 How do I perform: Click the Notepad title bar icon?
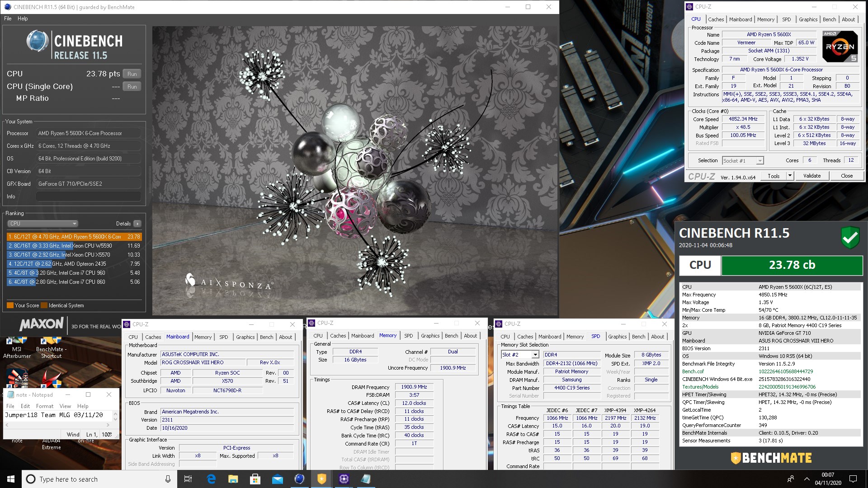click(10, 394)
